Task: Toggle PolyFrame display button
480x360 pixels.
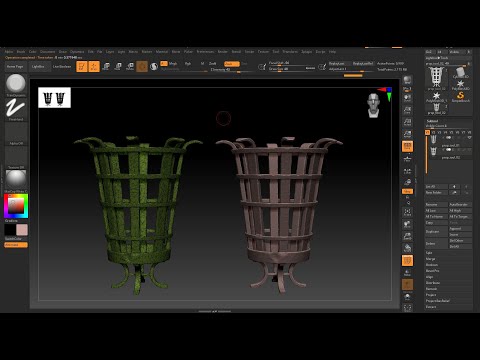Action: pyautogui.click(x=407, y=260)
